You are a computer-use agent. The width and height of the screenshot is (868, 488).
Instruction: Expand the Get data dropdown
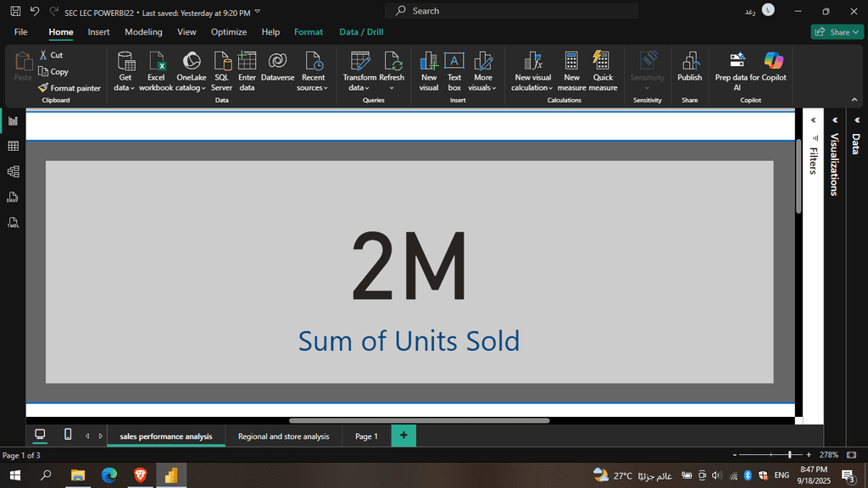coord(125,87)
